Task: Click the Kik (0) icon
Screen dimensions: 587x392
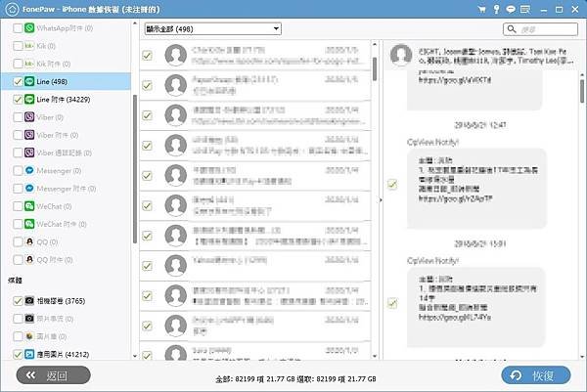Action: coord(29,46)
